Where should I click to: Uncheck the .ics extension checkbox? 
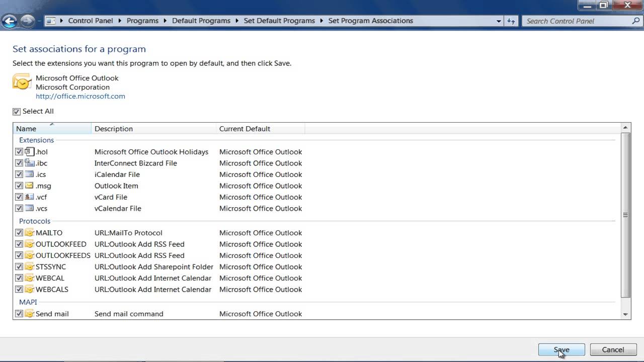19,174
